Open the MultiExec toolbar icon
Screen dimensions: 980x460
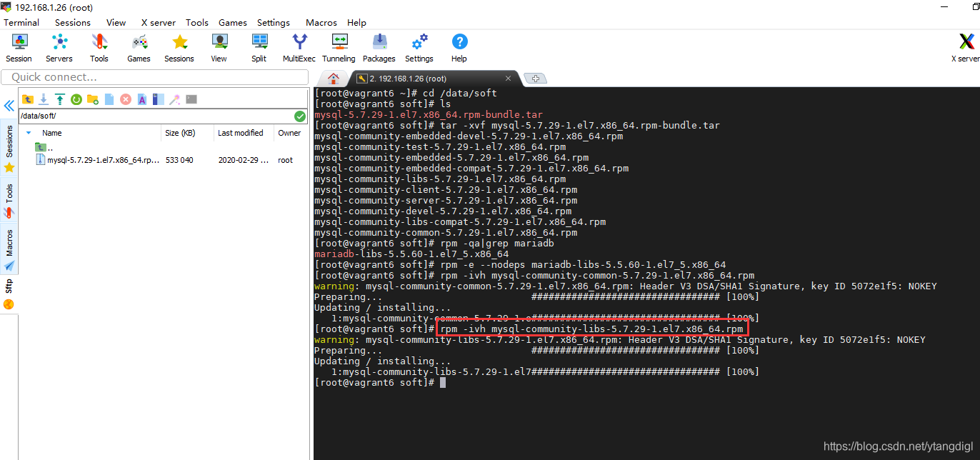[299, 48]
